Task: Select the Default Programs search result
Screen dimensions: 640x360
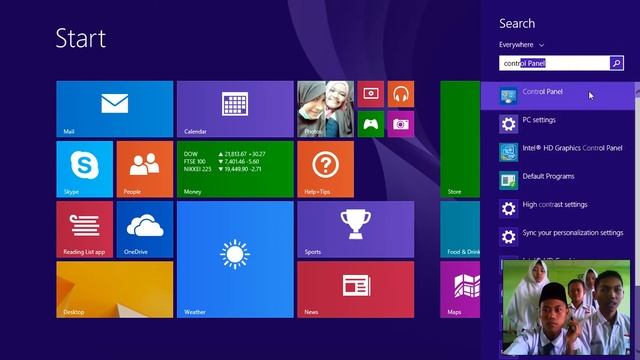Action: pos(558,180)
